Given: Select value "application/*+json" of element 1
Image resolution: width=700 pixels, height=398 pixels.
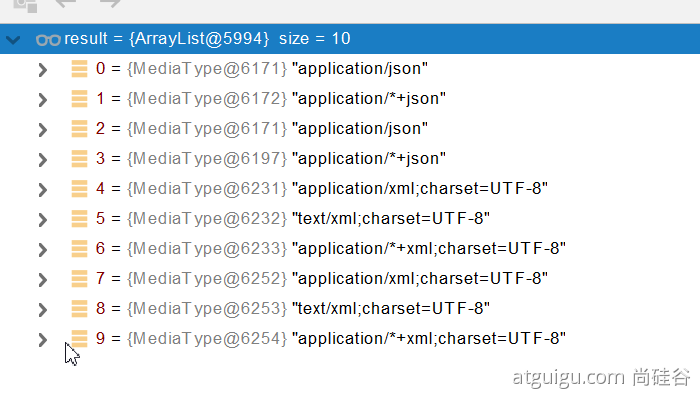Looking at the screenshot, I should (x=369, y=99).
